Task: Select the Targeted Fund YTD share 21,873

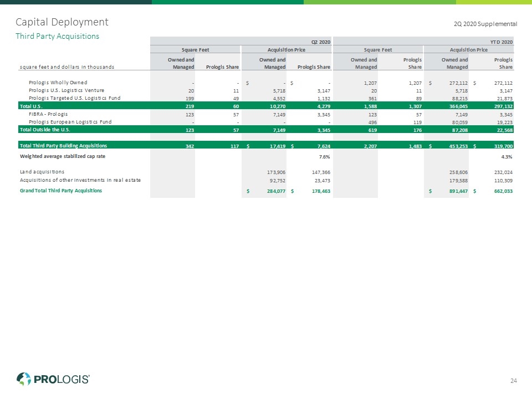Action: click(504, 99)
